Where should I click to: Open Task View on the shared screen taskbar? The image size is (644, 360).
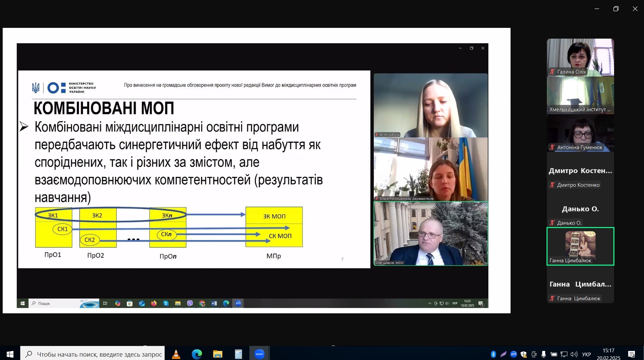[x=105, y=303]
